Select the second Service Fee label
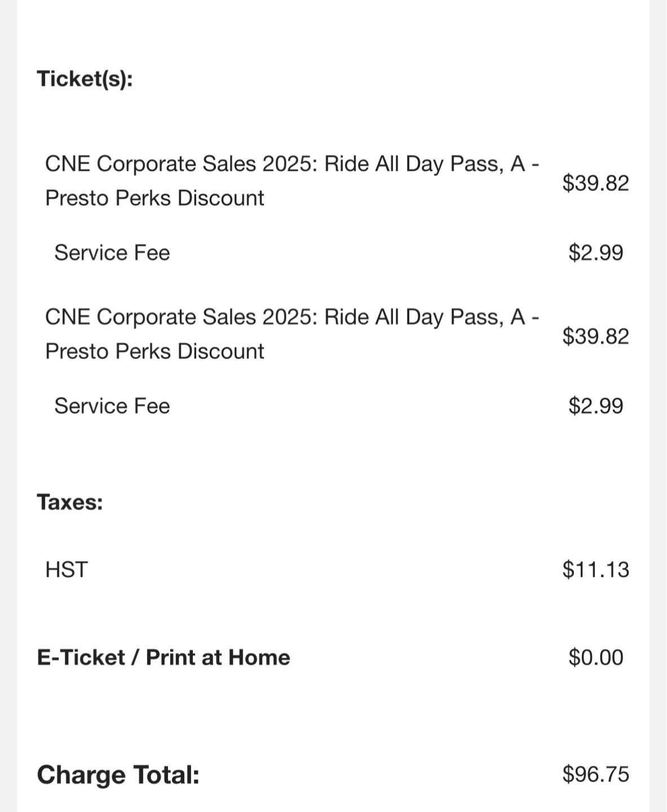The image size is (667, 812). [112, 406]
